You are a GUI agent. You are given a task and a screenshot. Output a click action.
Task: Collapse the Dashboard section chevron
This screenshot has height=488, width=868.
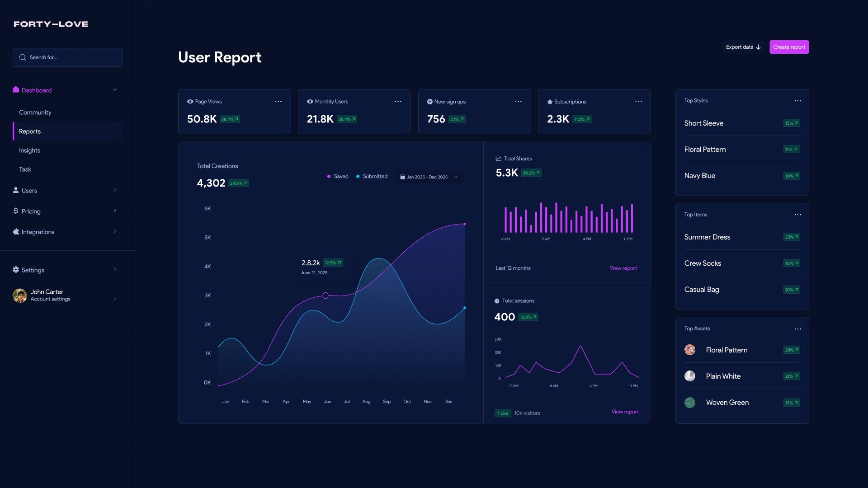[115, 90]
